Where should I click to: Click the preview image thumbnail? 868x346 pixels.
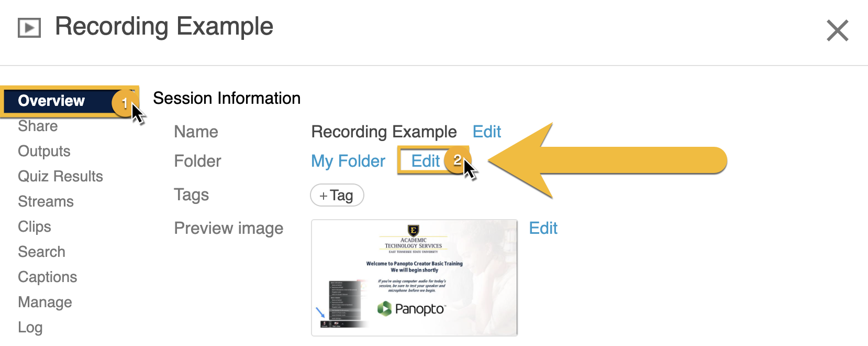click(414, 278)
